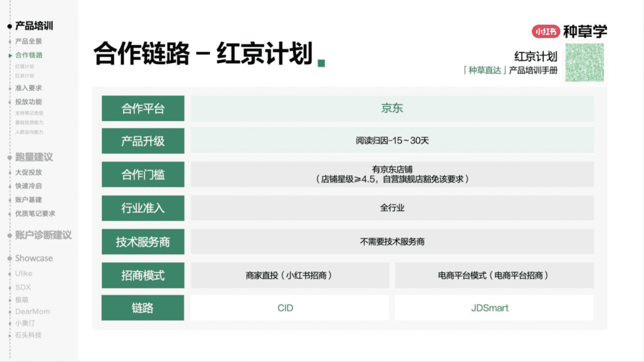This screenshot has width=644, height=362.
Task: Click the 有京东店铺 threshold cell
Action: (x=392, y=174)
